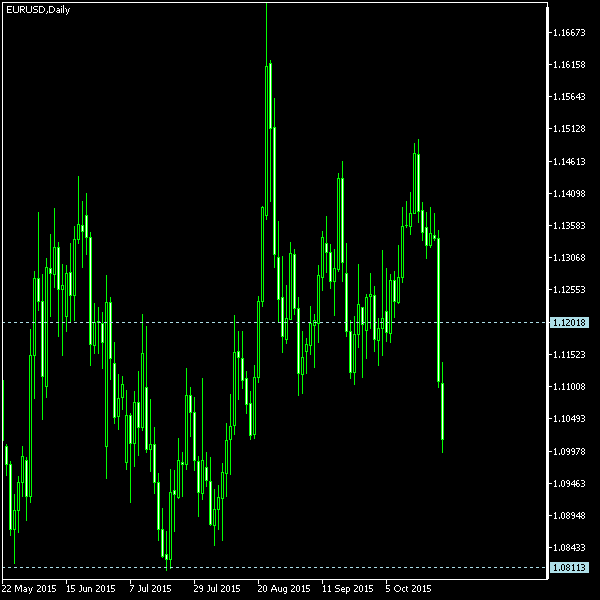This screenshot has height=600, width=600.
Task: Click the 1.11008 price axis value
Action: (x=569, y=386)
